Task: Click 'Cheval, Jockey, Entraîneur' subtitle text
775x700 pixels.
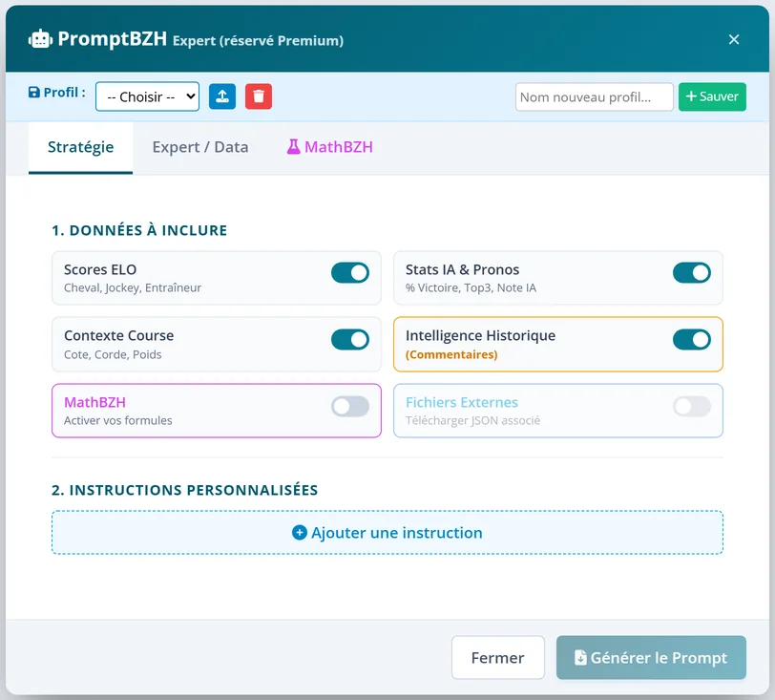Action: (x=133, y=287)
